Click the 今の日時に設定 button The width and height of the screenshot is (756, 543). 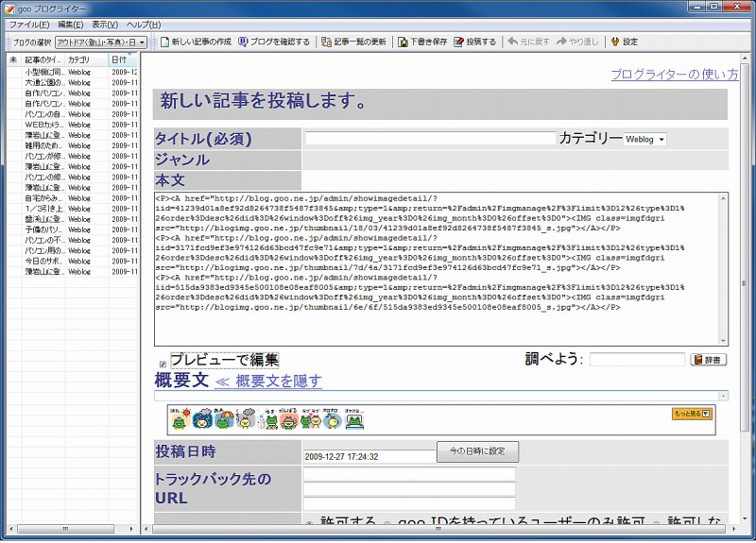point(477,452)
